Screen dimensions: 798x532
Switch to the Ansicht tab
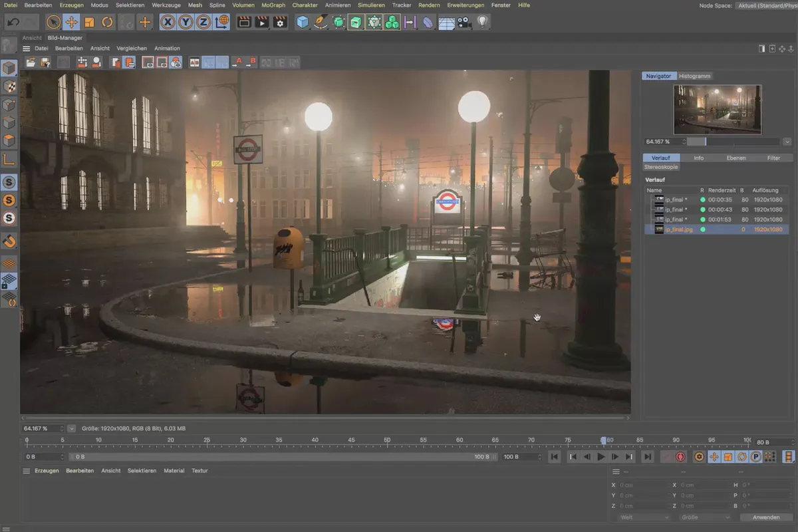[31, 38]
